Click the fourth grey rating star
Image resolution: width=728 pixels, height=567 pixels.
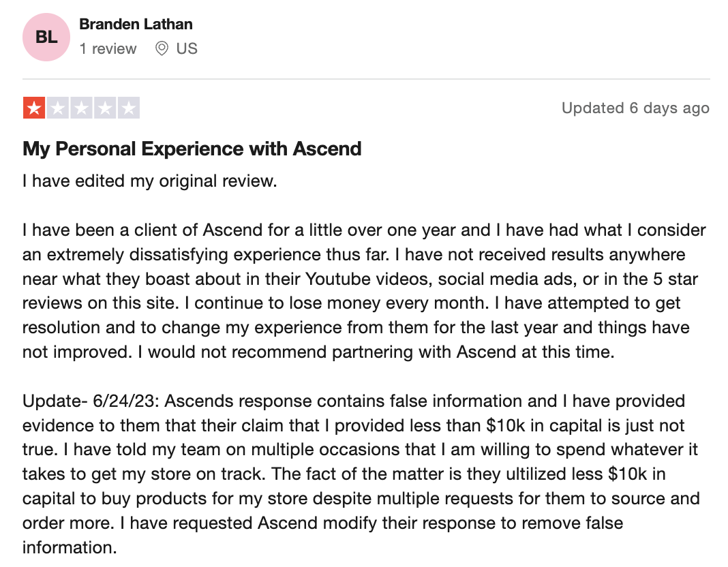(105, 108)
